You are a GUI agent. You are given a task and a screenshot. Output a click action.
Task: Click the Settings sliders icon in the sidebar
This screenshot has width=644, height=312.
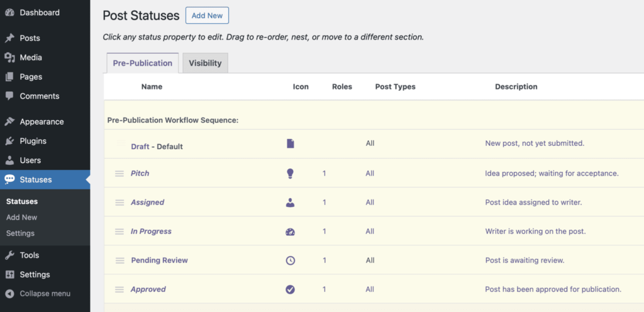(x=9, y=274)
